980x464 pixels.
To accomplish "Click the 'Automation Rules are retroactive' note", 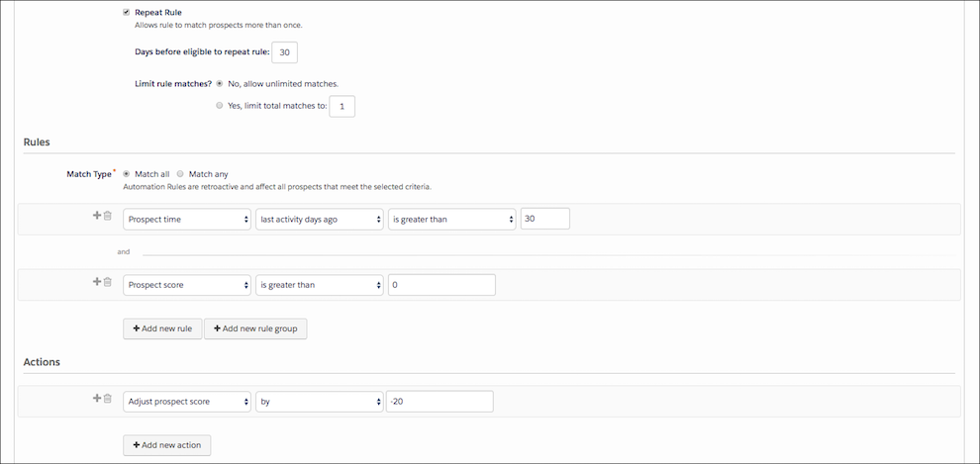I will coord(277,187).
